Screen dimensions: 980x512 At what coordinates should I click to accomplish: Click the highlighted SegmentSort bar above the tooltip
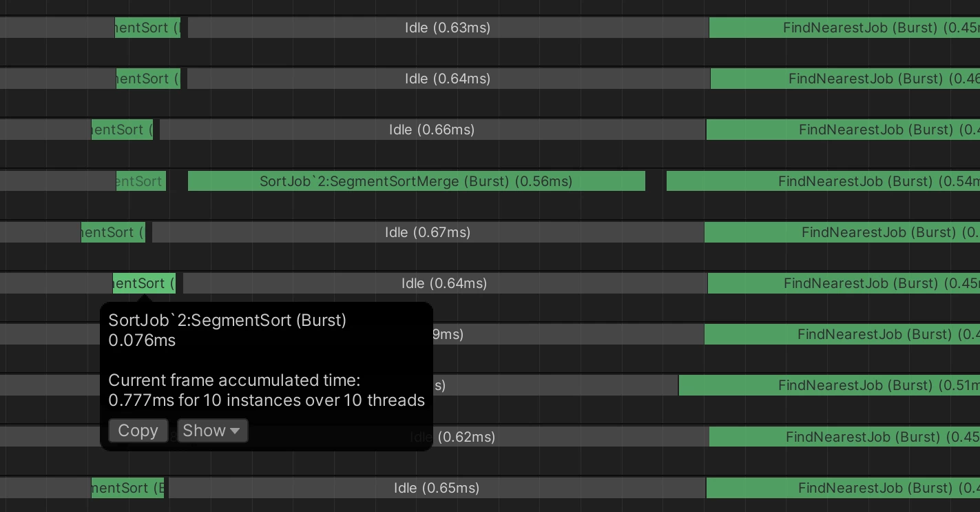pos(144,283)
